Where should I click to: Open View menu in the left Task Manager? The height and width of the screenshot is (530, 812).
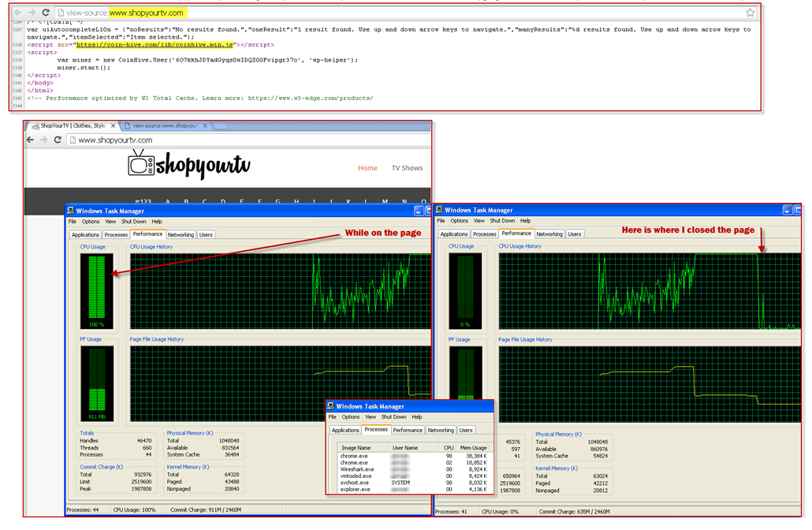(x=110, y=221)
